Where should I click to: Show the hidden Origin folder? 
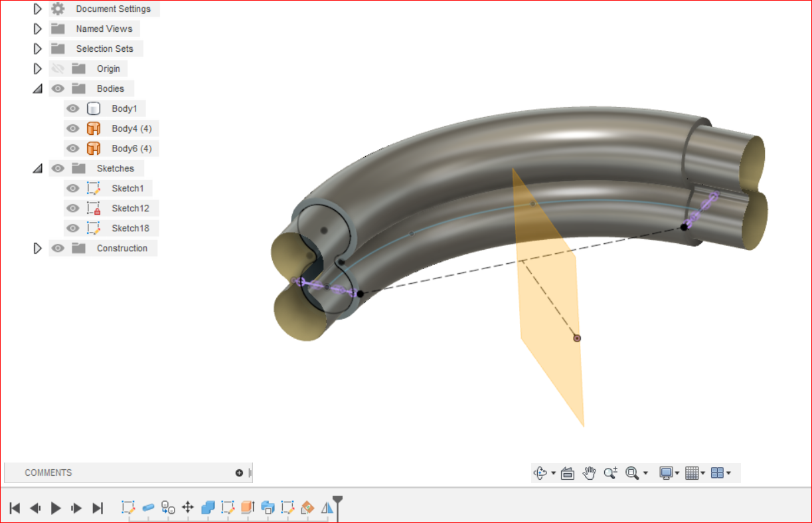(58, 68)
